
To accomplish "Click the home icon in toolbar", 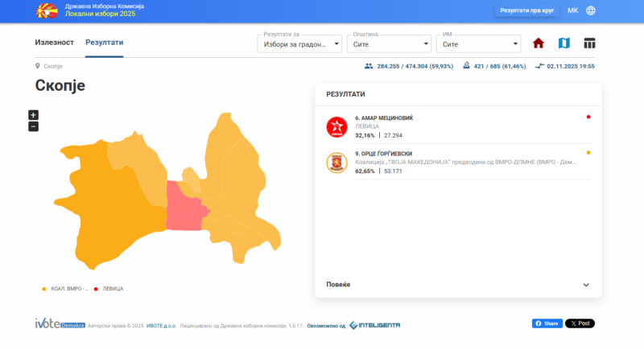I will [x=539, y=43].
